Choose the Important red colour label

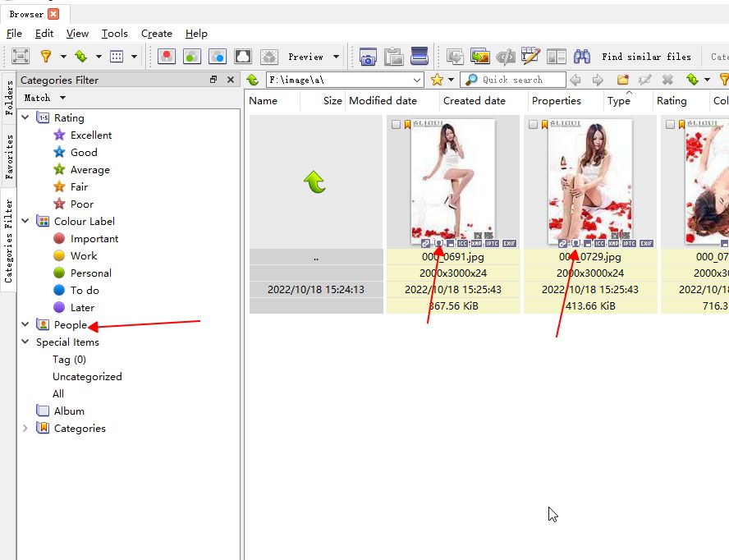click(x=94, y=238)
